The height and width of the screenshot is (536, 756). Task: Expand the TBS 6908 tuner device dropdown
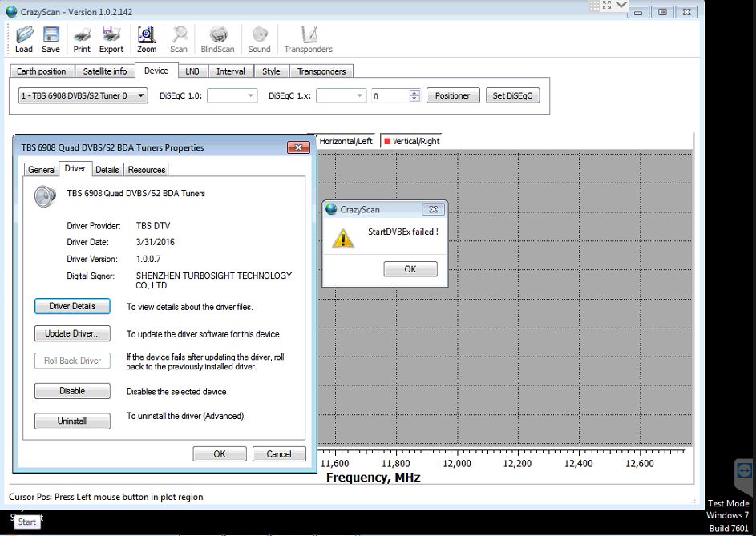coord(83,95)
